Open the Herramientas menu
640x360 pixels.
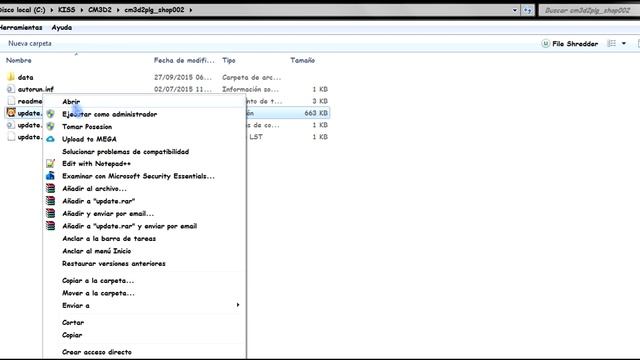[x=21, y=27]
